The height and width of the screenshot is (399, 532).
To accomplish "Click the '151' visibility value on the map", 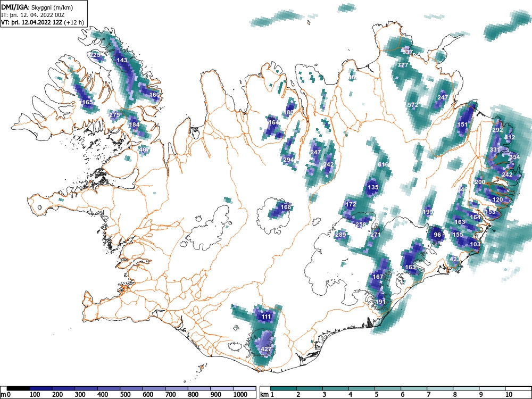I will click(462, 124).
